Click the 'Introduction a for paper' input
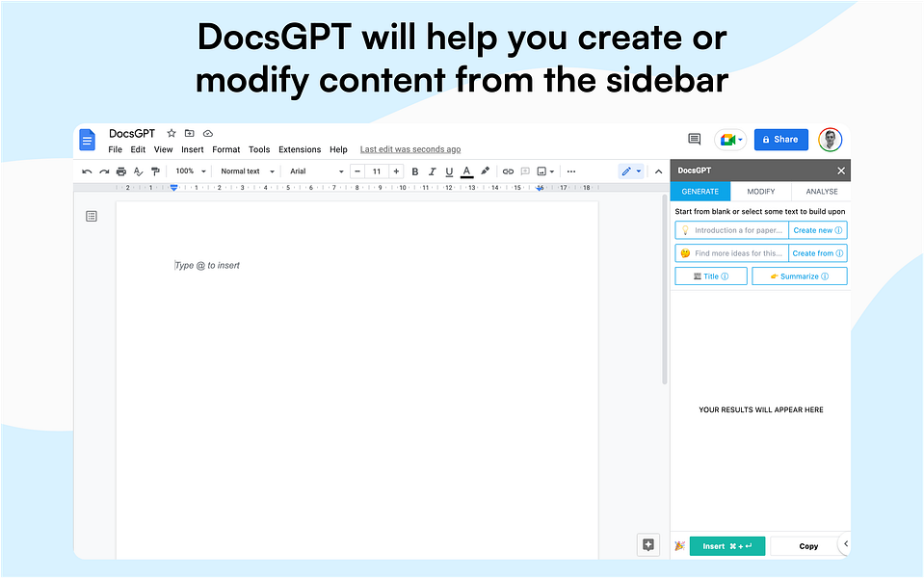The width and height of the screenshot is (924, 578). 732,230
